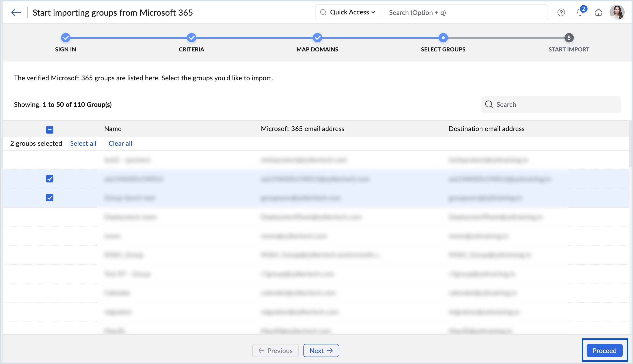This screenshot has width=633, height=364.
Task: Click the Next button
Action: click(x=321, y=350)
